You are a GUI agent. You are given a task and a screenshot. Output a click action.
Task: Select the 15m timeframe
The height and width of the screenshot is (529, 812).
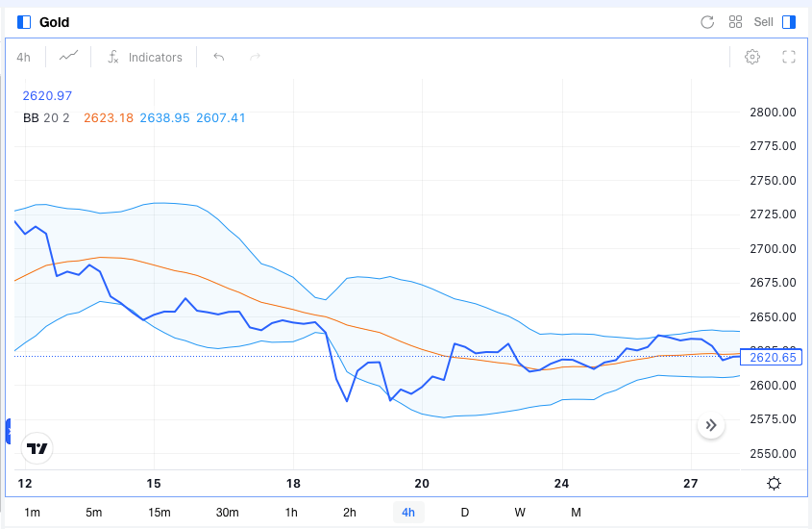pos(159,512)
